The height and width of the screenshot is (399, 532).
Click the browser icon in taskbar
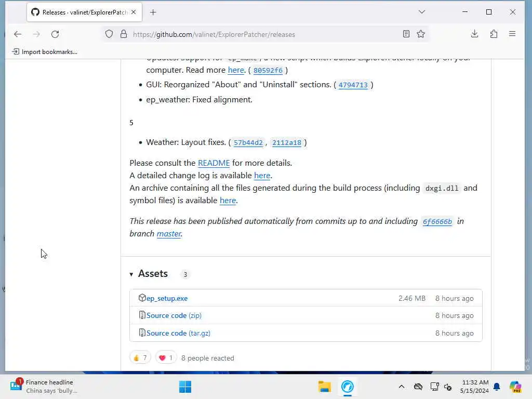(x=348, y=387)
